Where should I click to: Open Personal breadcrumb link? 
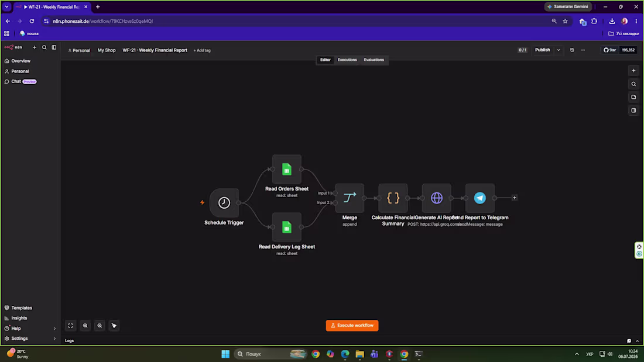click(x=79, y=50)
